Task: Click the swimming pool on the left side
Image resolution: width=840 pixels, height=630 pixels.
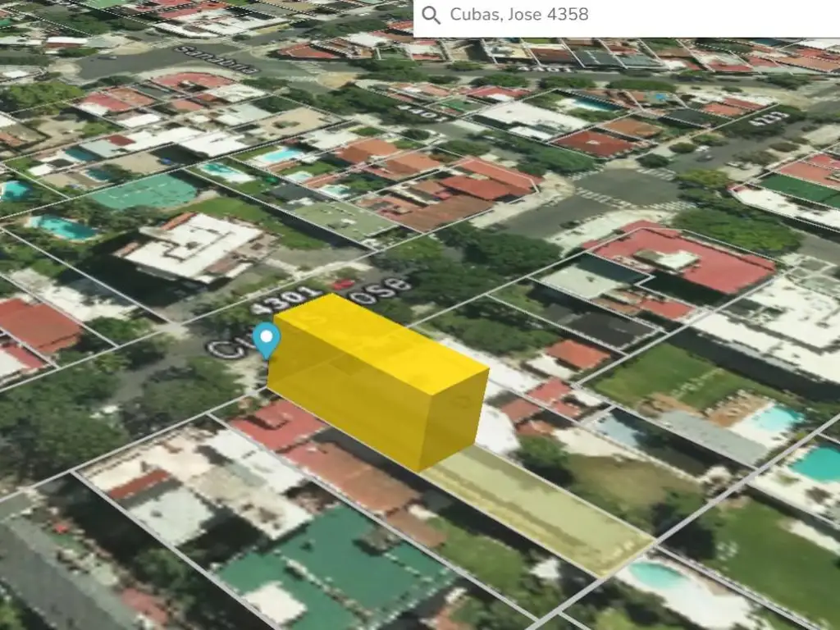Action: tap(62, 227)
